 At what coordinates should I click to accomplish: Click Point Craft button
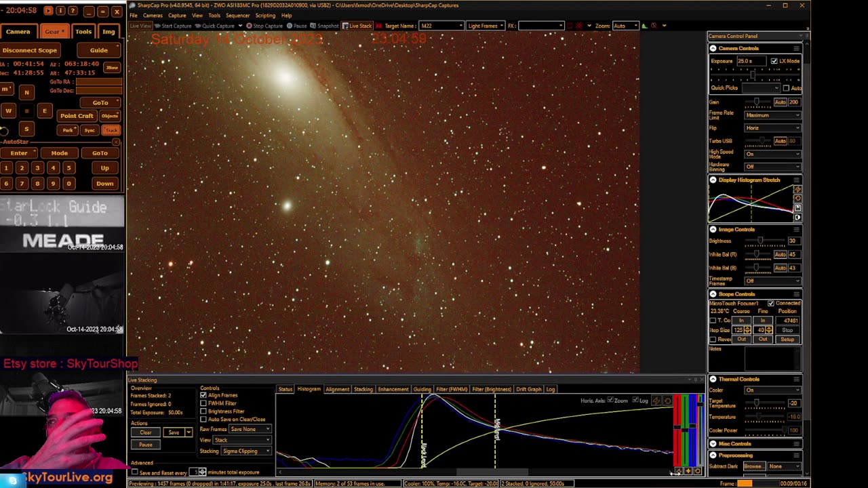[x=77, y=116]
